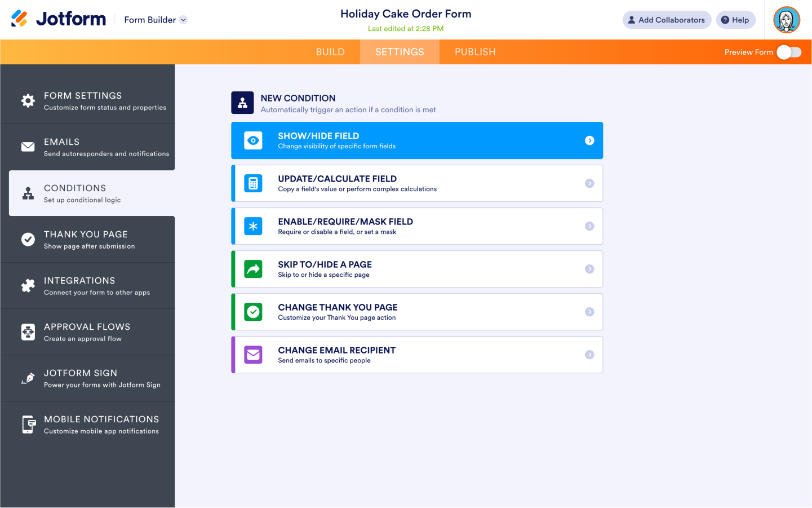812x508 pixels.
Task: Click the Update/Calculate Field calculator icon
Action: [253, 183]
